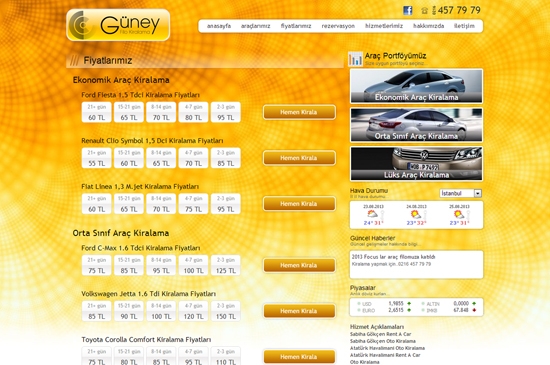Select Ford Fiesta 4-7 gün 80 TL price
Screen dimensions: 550x365
pos(193,112)
